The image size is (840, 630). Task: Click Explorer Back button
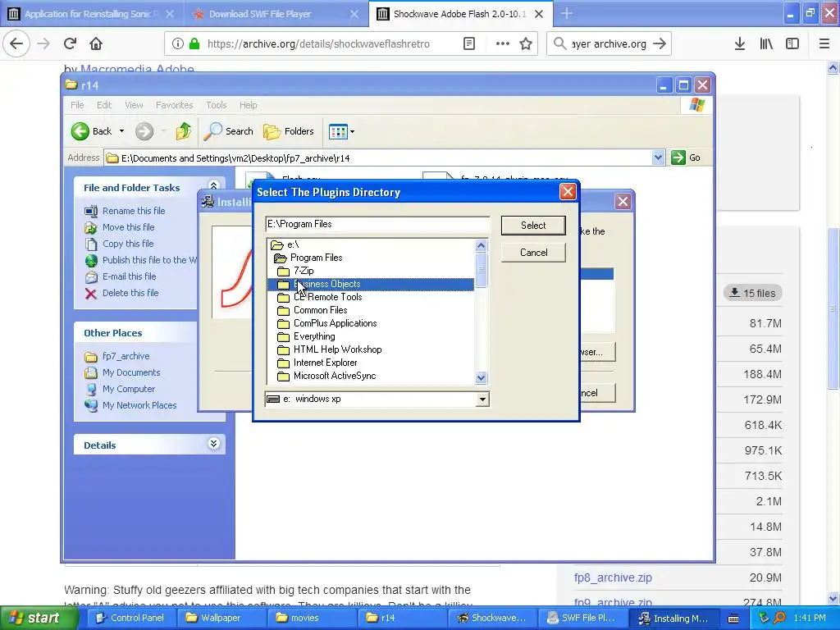pos(92,131)
